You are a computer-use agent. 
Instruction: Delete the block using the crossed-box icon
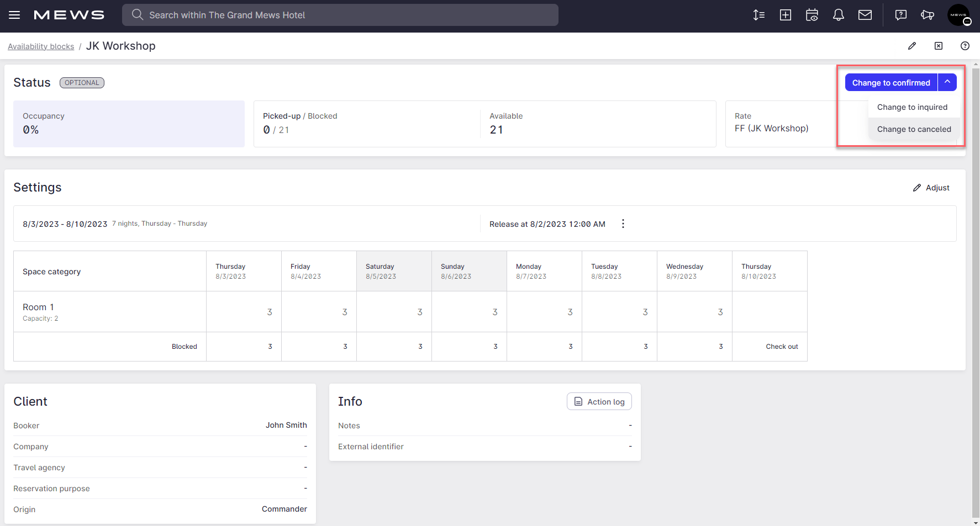point(939,46)
